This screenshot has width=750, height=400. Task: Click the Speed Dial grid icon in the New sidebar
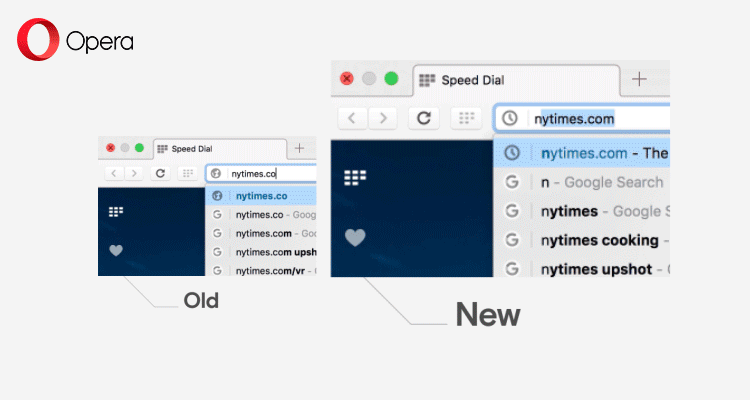(355, 178)
